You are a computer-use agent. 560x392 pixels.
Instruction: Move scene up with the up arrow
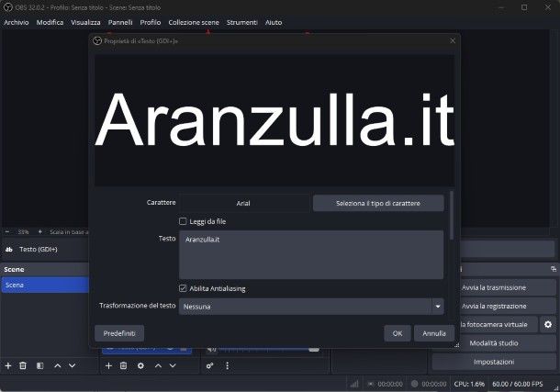click(58, 365)
